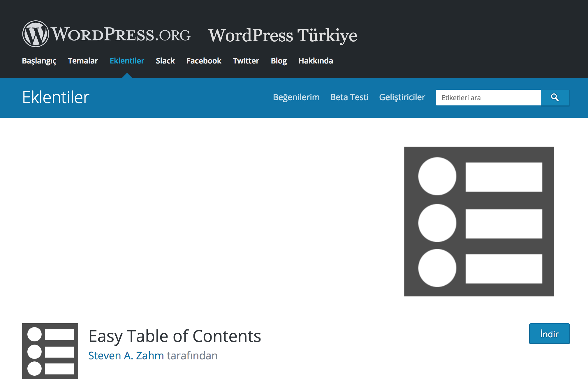Viewport: 588px width, 392px height.
Task: Click the Easy Table of Contents title
Action: [x=175, y=336]
